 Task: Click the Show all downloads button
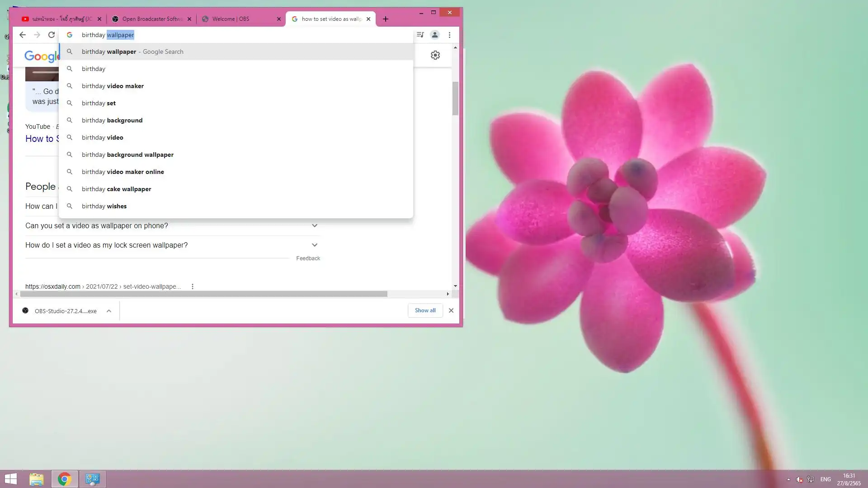point(425,310)
